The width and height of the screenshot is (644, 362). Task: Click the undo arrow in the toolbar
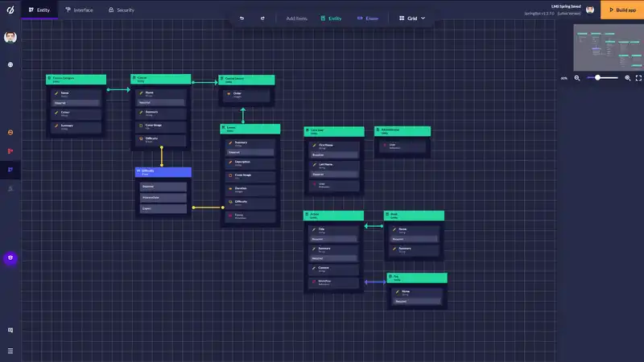242,18
